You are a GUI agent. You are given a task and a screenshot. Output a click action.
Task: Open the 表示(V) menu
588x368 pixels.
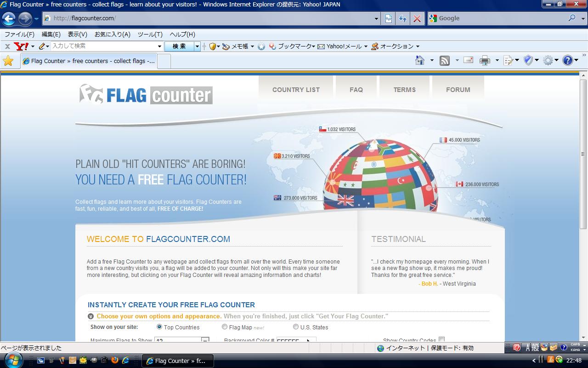[77, 34]
